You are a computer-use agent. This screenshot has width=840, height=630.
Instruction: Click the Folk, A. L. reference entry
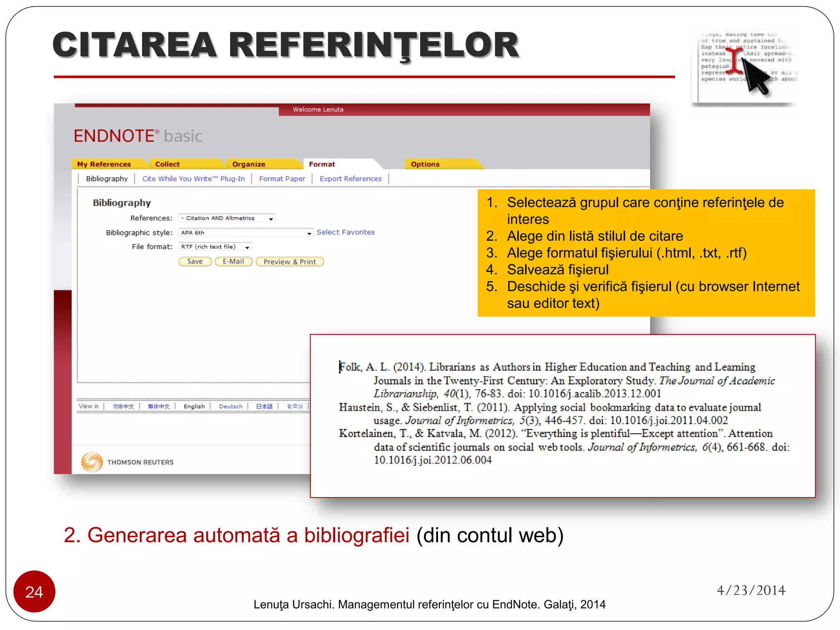[x=557, y=380]
